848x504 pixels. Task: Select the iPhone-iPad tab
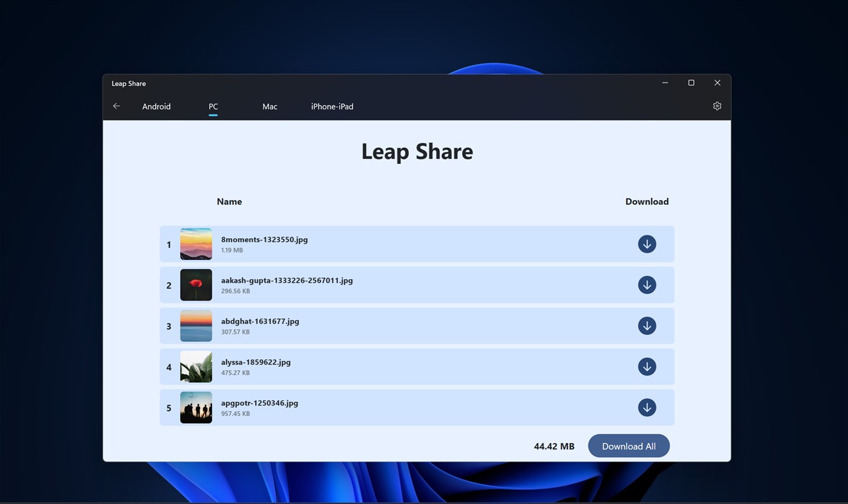(x=332, y=106)
